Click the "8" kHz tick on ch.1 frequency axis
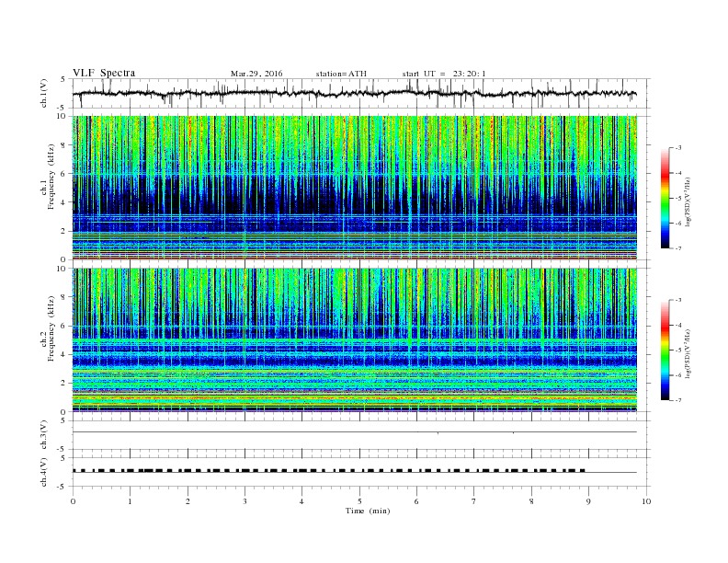Image resolution: width=728 pixels, height=563 pixels. pos(63,145)
